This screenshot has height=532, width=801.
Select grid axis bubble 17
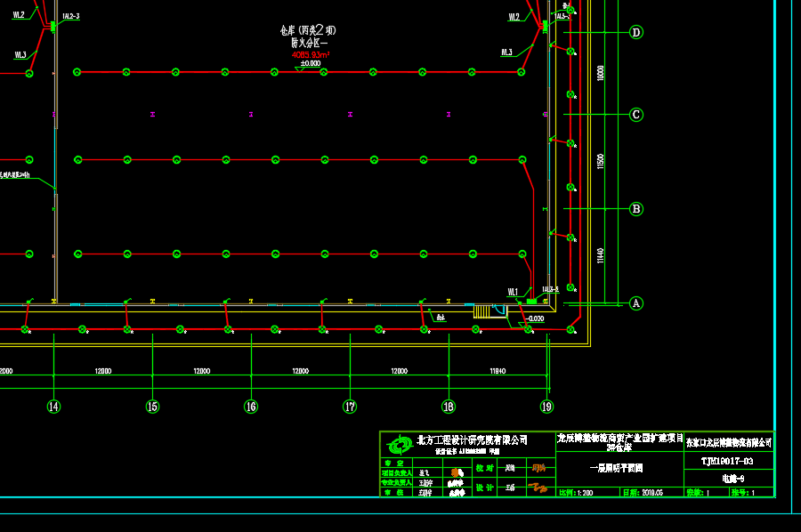pyautogui.click(x=350, y=407)
